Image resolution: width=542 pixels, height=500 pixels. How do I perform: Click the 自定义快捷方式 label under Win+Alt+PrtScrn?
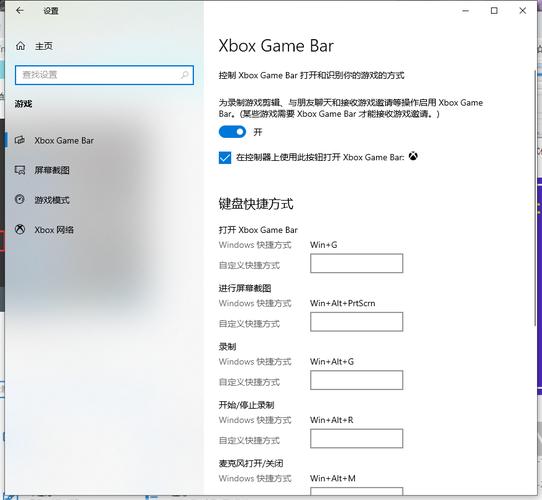pyautogui.click(x=249, y=324)
